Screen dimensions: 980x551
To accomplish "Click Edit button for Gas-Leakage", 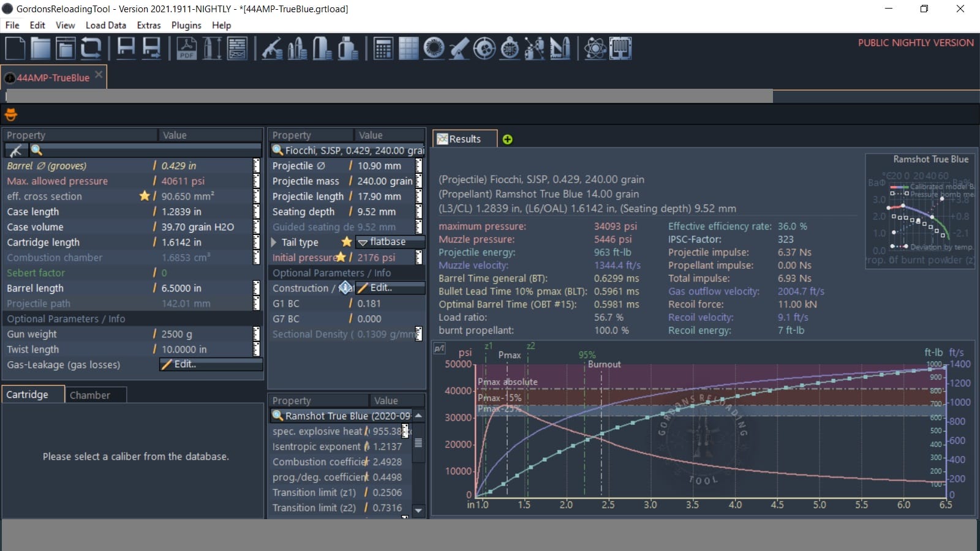I will pos(210,364).
